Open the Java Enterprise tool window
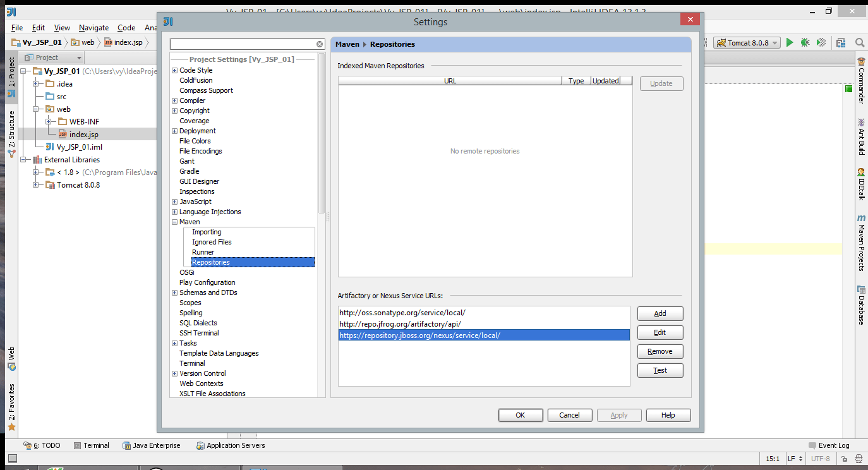Image resolution: width=868 pixels, height=470 pixels. pos(152,445)
